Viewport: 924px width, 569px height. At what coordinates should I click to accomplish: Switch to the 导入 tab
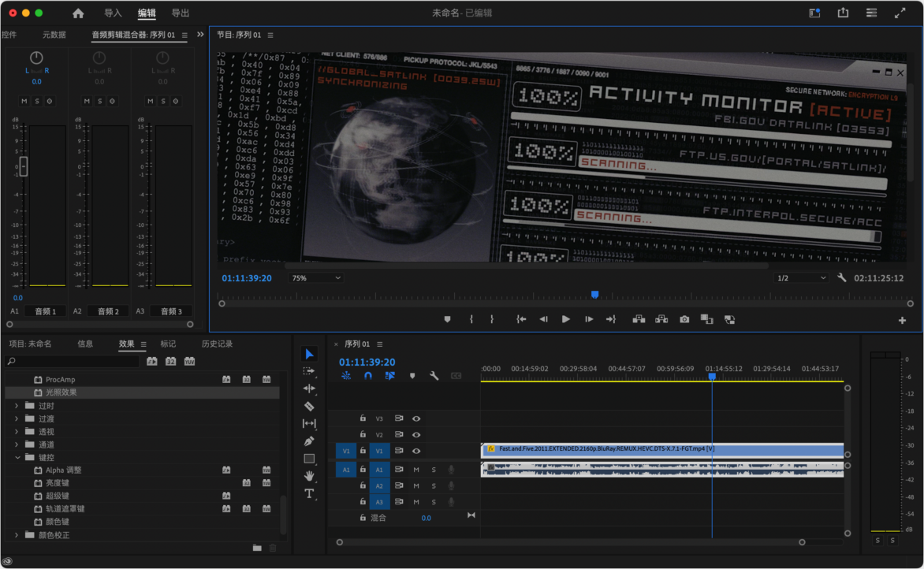113,13
